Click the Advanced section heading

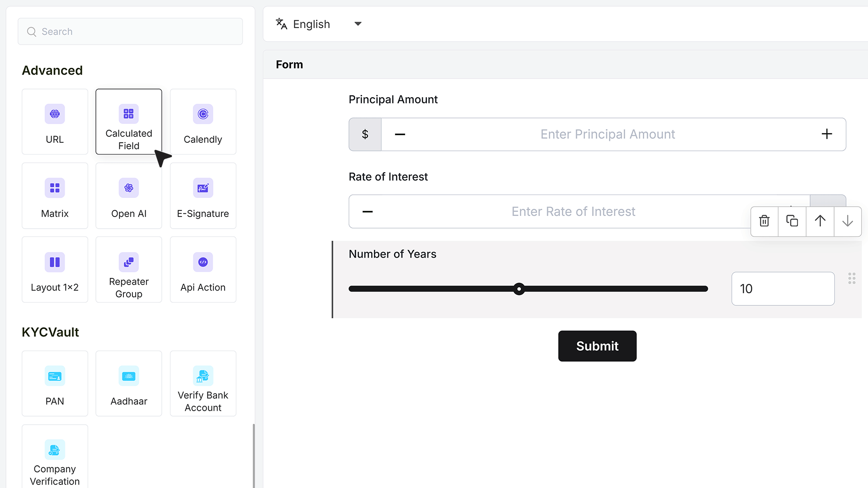tap(52, 70)
